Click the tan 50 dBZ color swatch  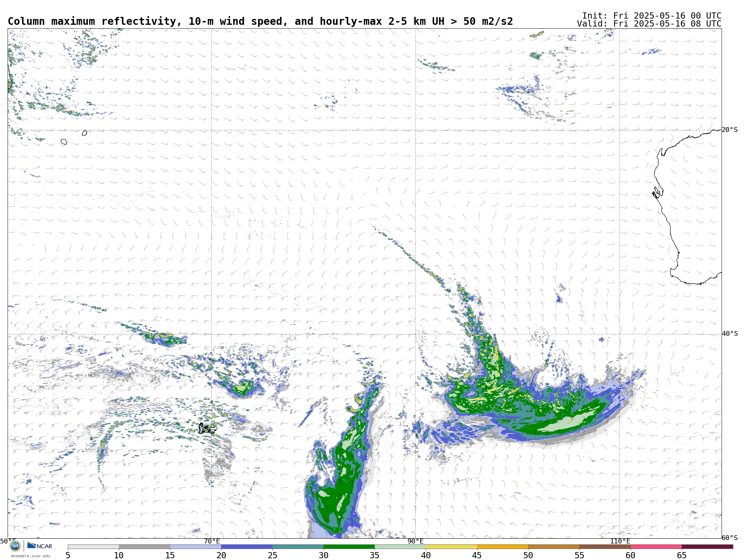pos(554,547)
